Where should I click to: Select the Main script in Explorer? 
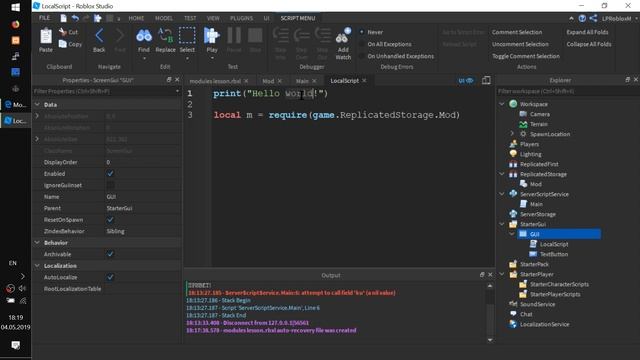tap(536, 204)
